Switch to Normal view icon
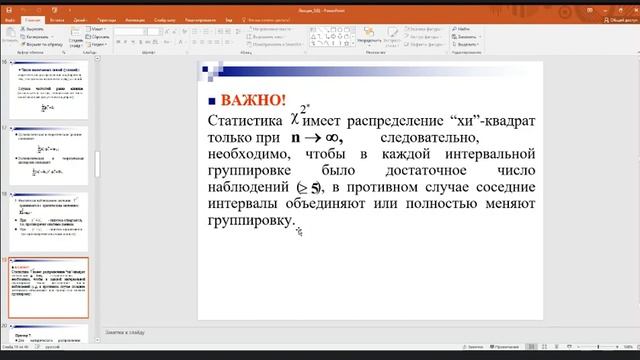This screenshot has height=360, width=640. click(531, 347)
